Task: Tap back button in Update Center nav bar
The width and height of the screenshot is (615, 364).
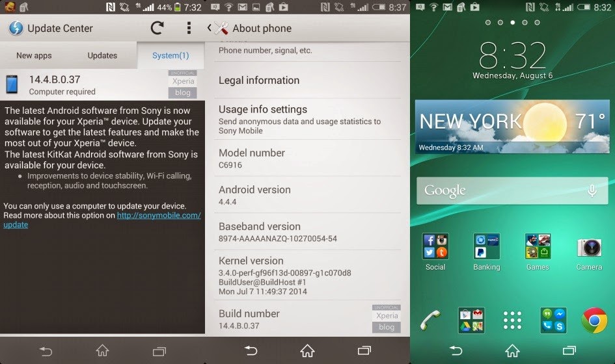Action: 46,351
